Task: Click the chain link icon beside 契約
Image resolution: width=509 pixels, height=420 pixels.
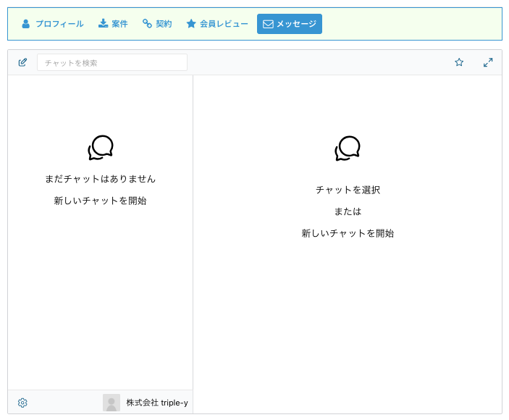Action: [147, 24]
